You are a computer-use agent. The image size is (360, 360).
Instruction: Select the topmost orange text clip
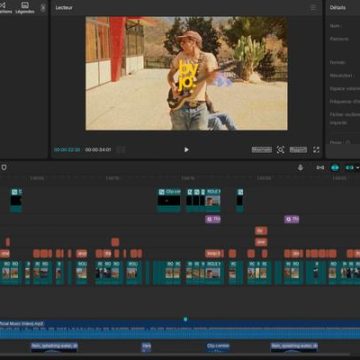261,231
